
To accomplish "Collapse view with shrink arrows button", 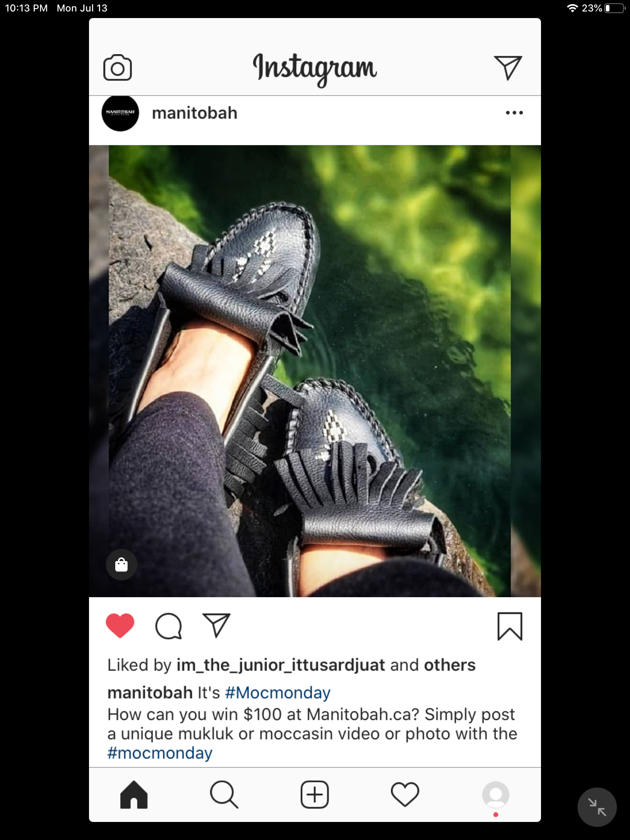I will [x=597, y=807].
